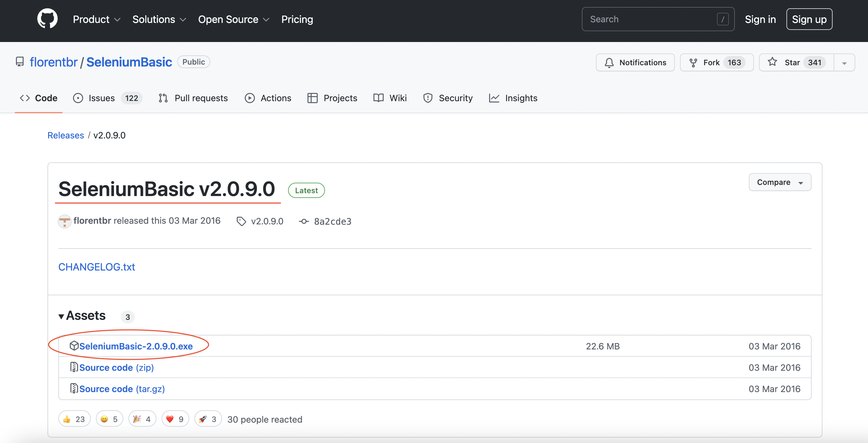Image resolution: width=868 pixels, height=443 pixels.
Task: Click the search input field
Action: [657, 19]
